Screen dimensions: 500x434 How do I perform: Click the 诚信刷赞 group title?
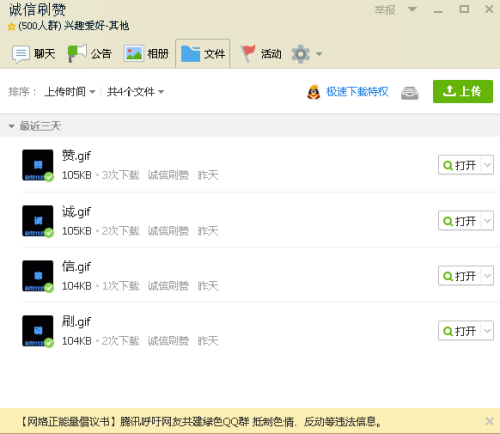coord(37,10)
